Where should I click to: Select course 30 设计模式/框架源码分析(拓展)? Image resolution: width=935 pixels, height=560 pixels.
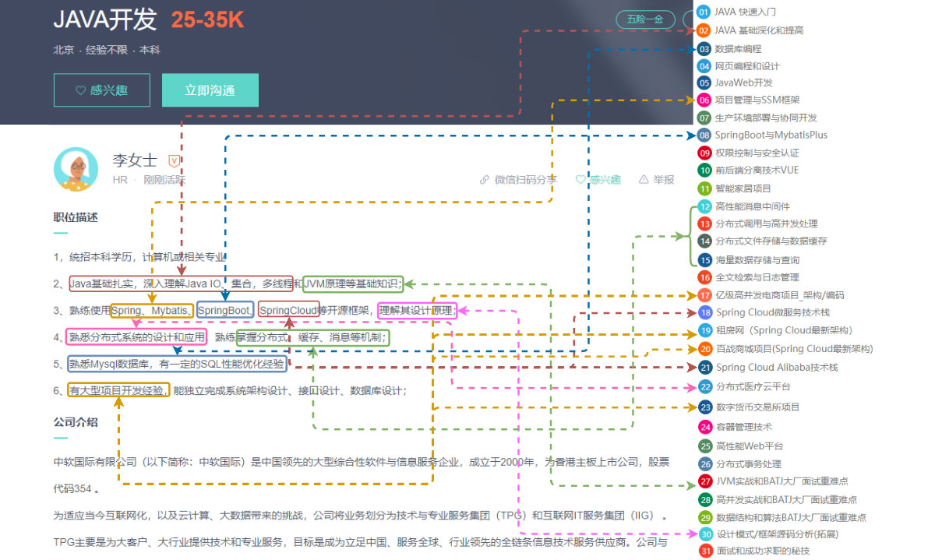[768, 534]
